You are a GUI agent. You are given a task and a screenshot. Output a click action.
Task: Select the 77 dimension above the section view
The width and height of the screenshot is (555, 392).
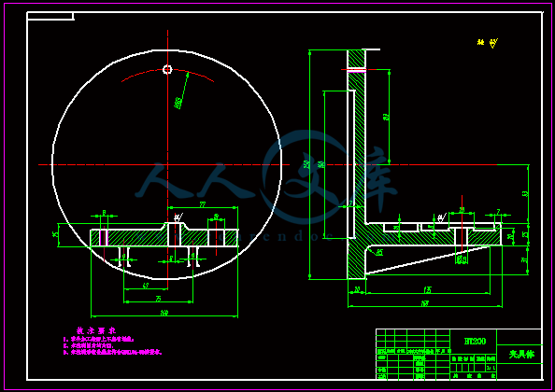click(x=202, y=204)
